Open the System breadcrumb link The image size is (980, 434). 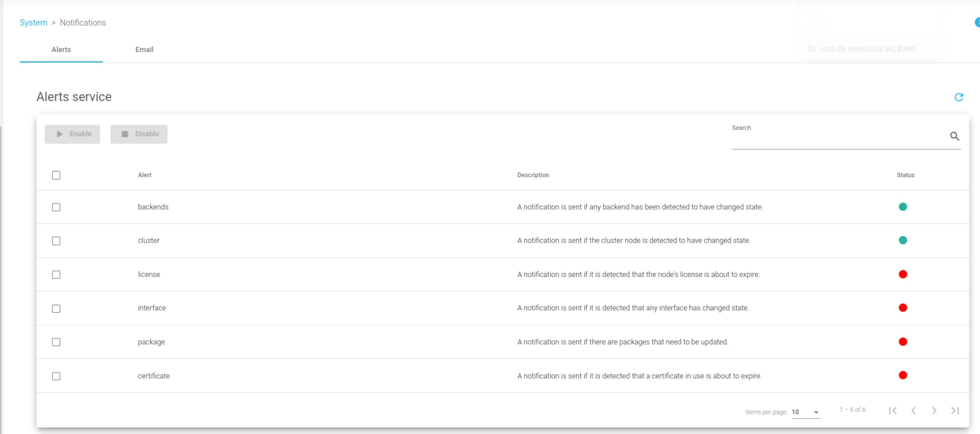click(33, 23)
